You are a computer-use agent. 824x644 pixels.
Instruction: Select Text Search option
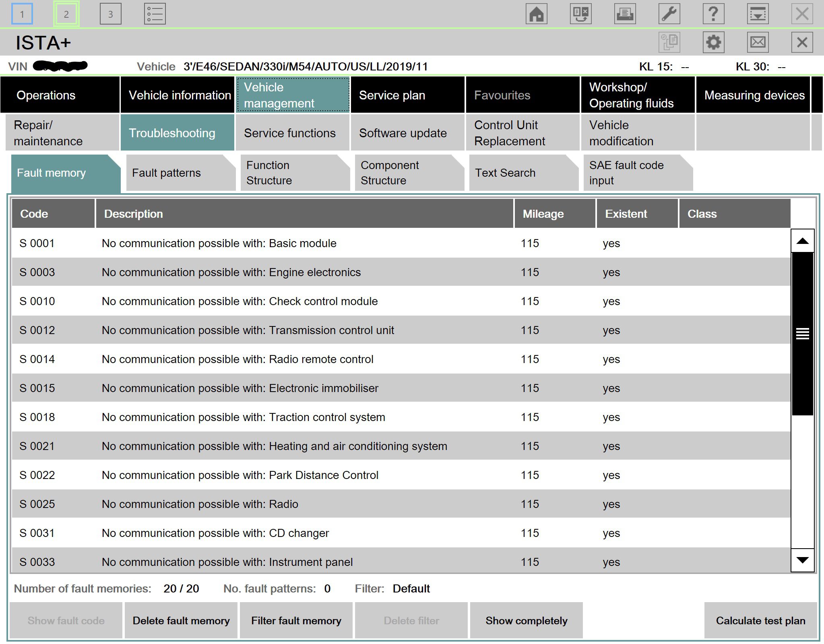505,172
